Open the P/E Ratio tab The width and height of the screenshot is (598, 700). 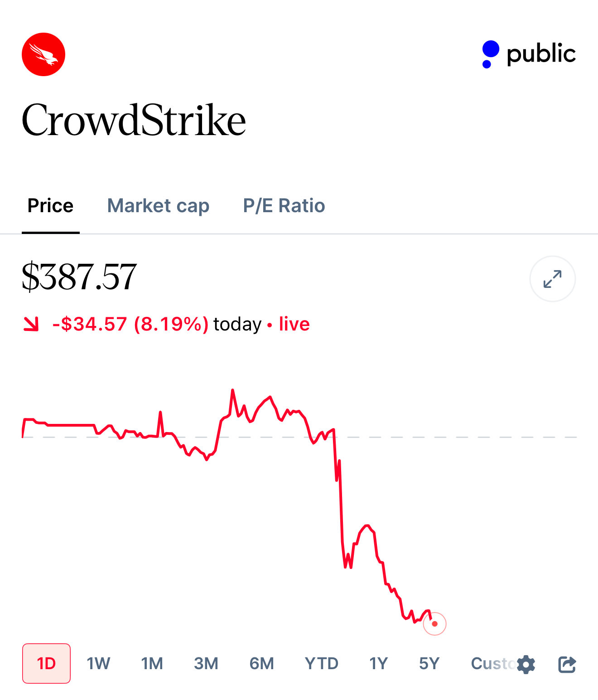[284, 206]
